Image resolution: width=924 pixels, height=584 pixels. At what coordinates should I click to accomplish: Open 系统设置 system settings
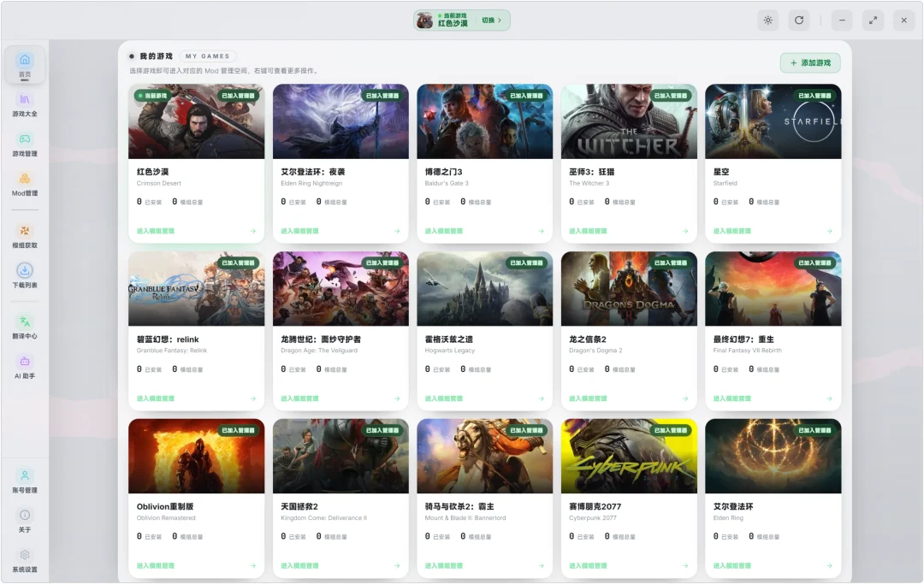(x=25, y=560)
